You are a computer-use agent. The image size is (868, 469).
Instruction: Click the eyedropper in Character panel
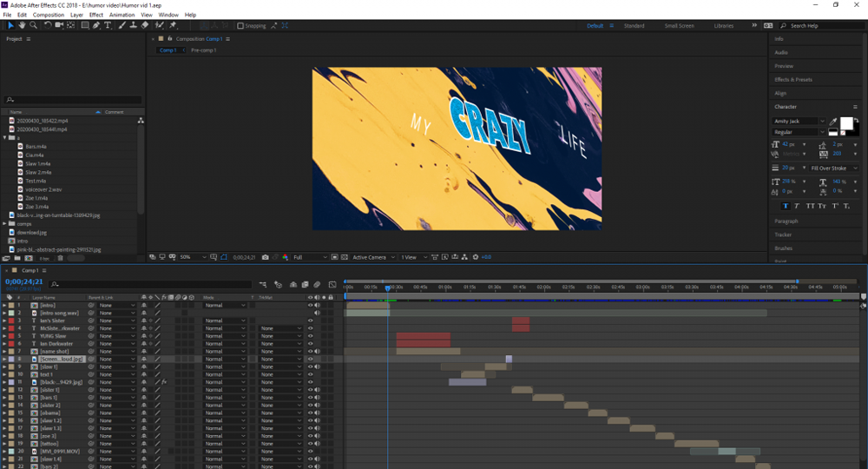coord(833,122)
